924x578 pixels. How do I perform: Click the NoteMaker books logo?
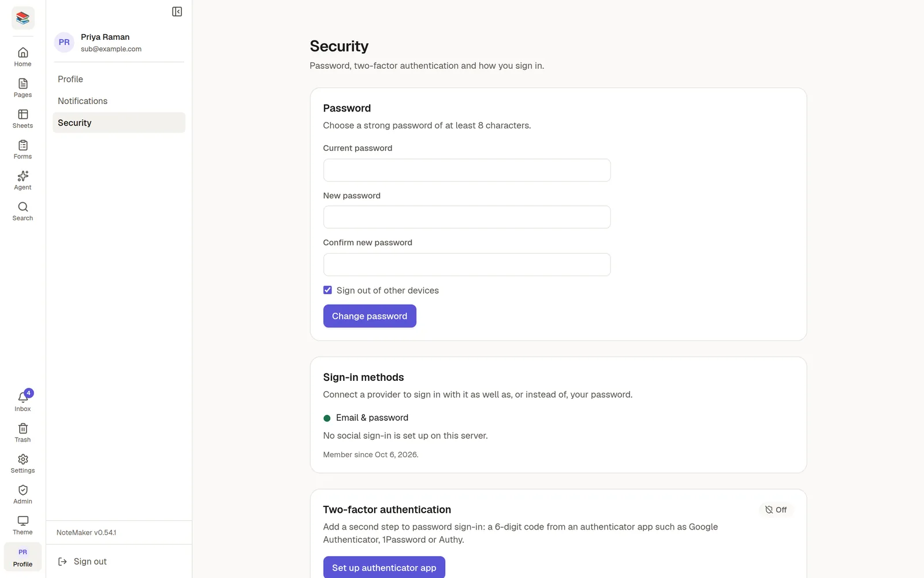(23, 18)
